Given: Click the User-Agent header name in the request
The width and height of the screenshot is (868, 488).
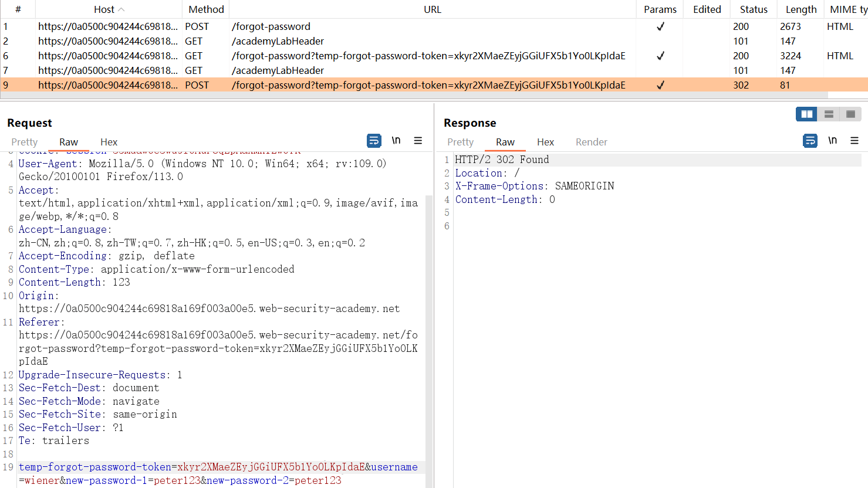Looking at the screenshot, I should pos(48,164).
